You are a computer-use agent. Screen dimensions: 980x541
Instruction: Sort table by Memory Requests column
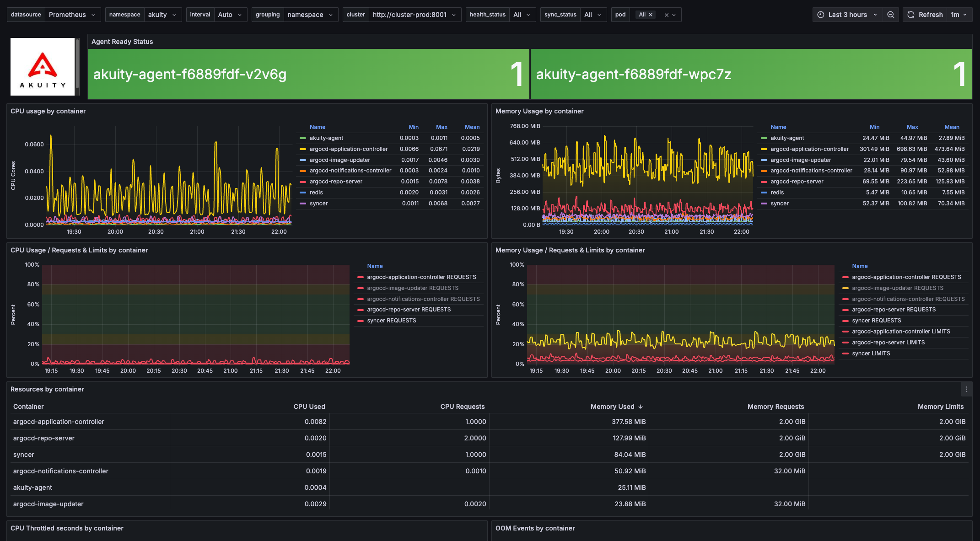click(775, 407)
